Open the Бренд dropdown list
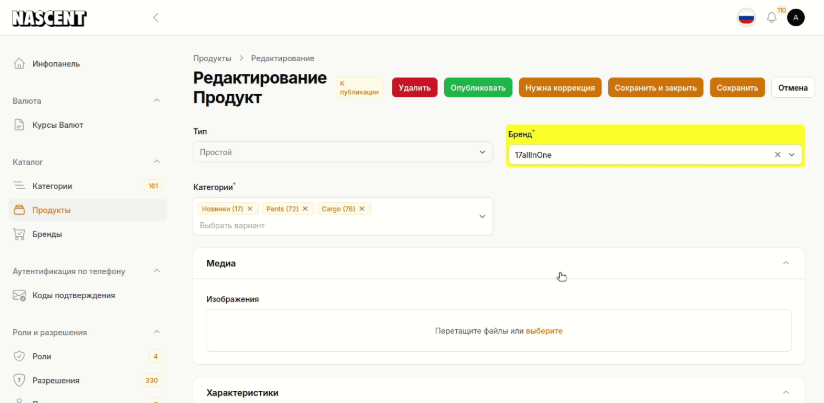The height and width of the screenshot is (403, 824). pyautogui.click(x=792, y=155)
